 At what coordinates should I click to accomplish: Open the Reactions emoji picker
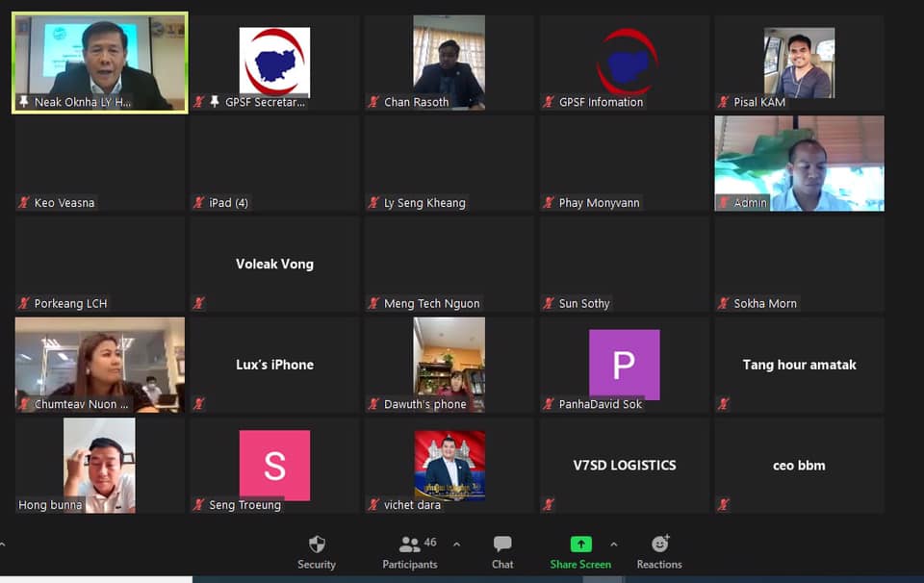[659, 551]
